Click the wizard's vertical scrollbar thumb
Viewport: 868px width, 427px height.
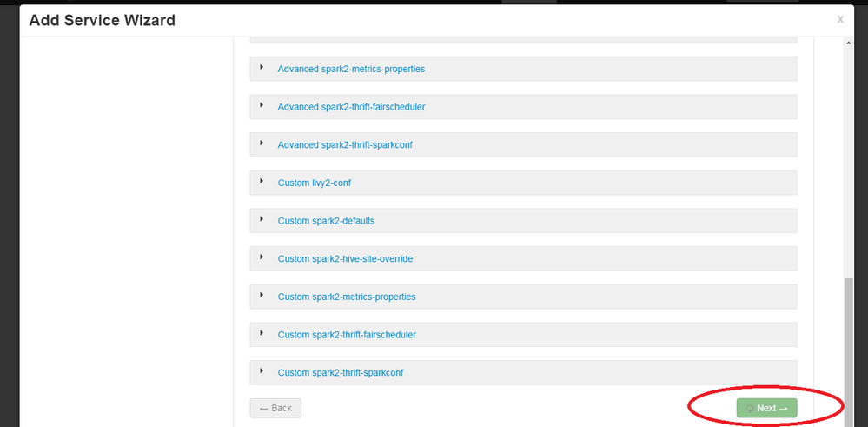(x=847, y=348)
